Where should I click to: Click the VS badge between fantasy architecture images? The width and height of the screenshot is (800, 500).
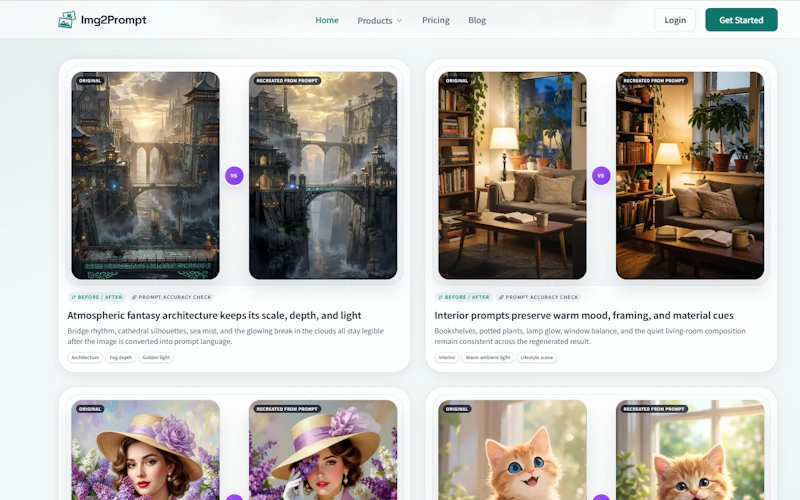(x=234, y=176)
